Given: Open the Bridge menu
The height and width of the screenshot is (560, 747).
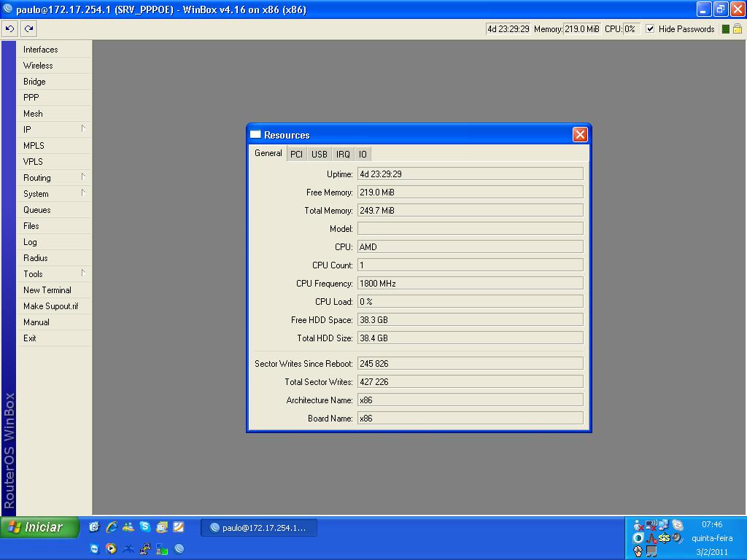Looking at the screenshot, I should tap(54, 82).
